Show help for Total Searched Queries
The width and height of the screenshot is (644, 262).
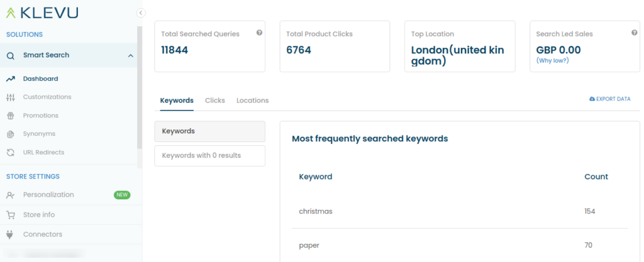tap(259, 33)
